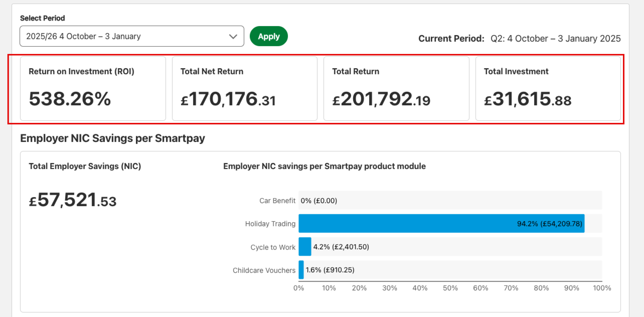Click the Return on Investment 538.26% card
This screenshot has height=317, width=644.
coord(93,89)
